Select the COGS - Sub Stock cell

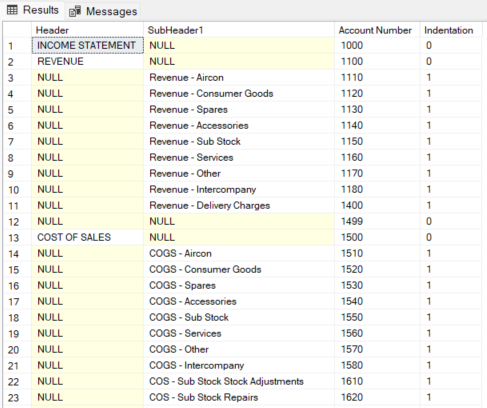click(x=239, y=317)
